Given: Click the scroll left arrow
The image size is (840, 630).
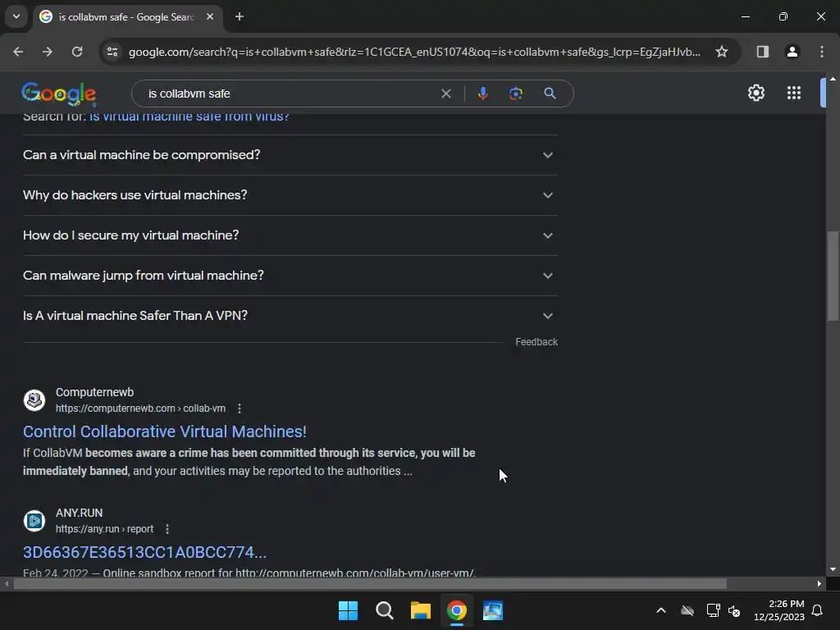Looking at the screenshot, I should coord(7,584).
